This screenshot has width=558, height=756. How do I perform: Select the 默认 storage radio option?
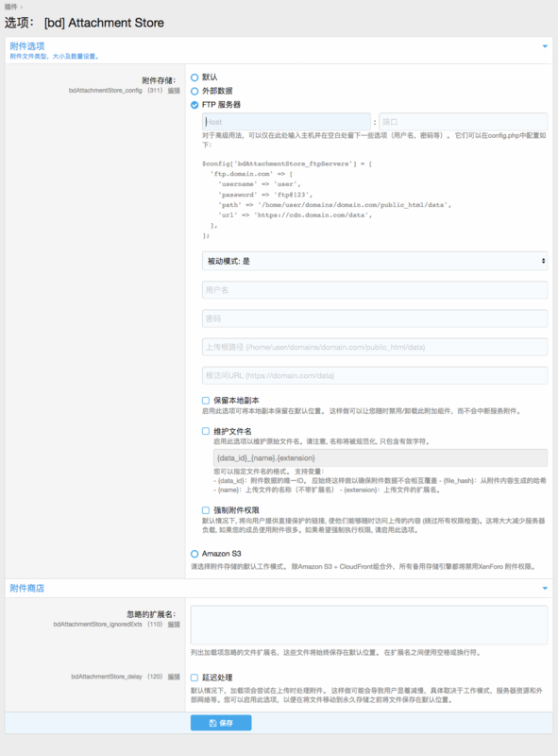[194, 77]
